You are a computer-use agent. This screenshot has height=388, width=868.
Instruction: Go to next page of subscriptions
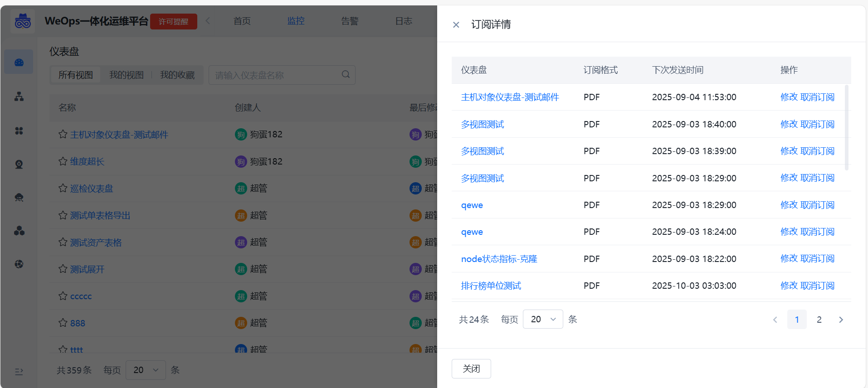click(x=841, y=320)
